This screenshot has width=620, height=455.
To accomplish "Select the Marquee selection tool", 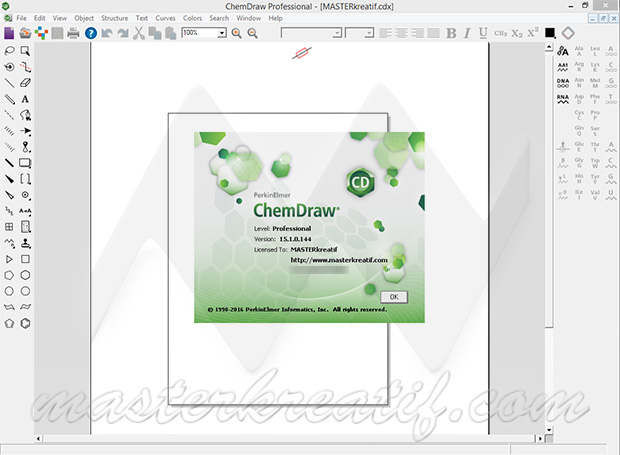I will [25, 51].
